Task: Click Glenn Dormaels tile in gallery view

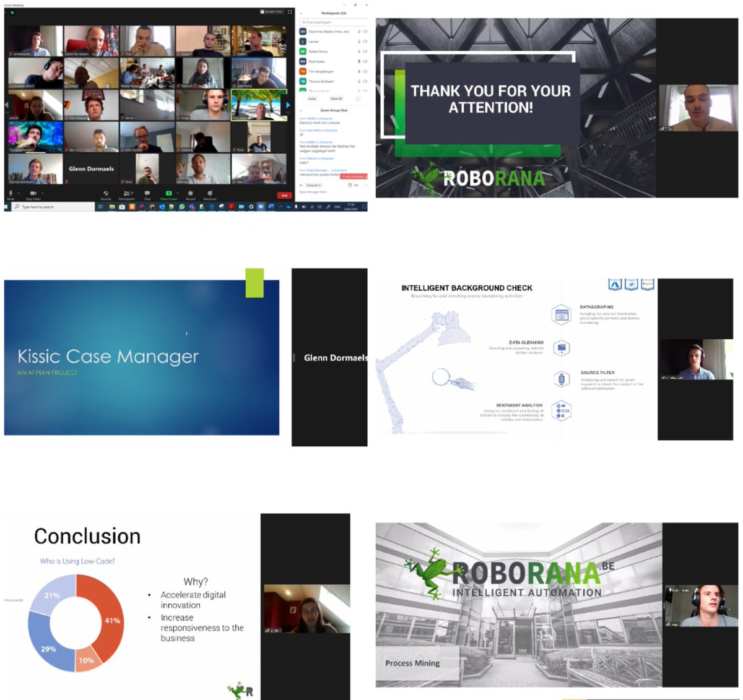Action: pyautogui.click(x=91, y=168)
